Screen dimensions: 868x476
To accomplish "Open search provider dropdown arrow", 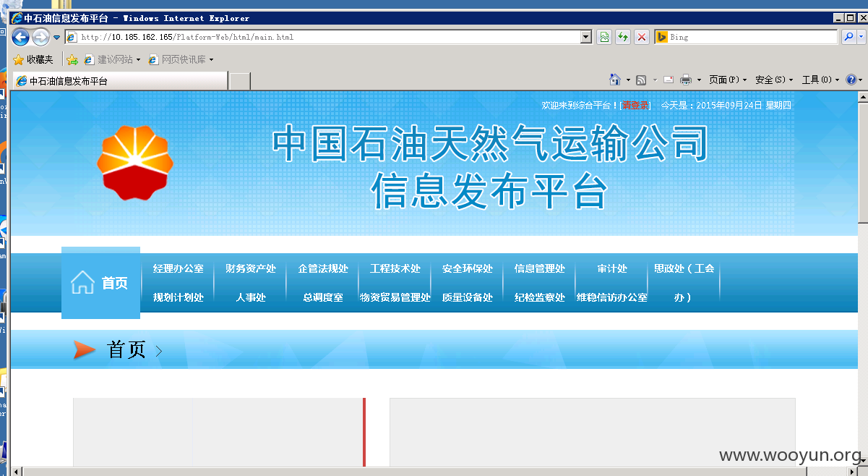I will 861,37.
